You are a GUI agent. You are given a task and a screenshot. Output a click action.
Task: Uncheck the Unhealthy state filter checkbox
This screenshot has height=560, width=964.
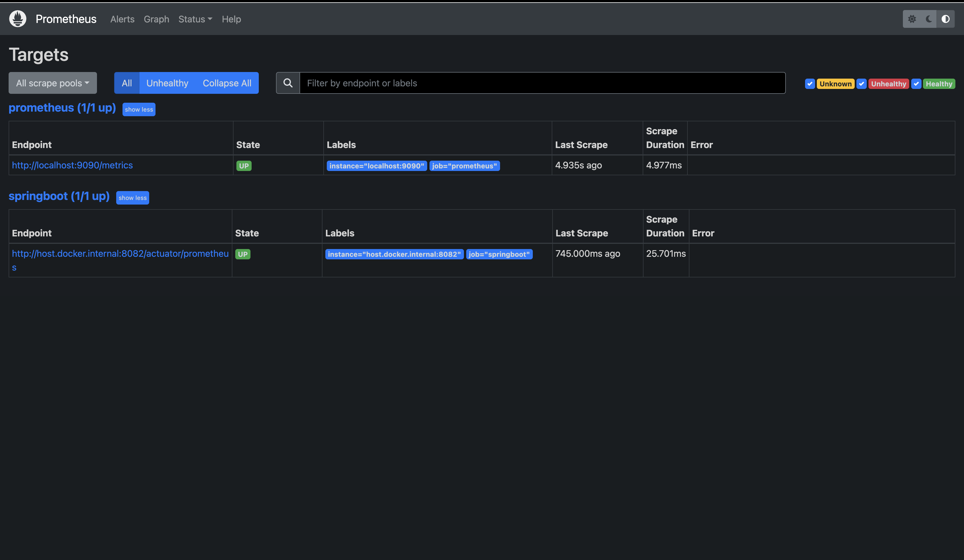[861, 84]
